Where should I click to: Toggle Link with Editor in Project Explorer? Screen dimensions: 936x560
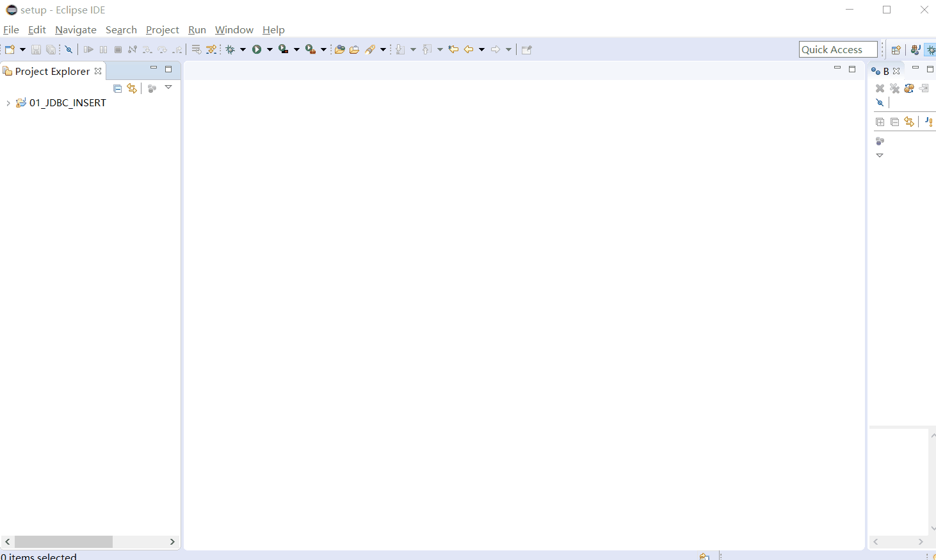(x=132, y=88)
